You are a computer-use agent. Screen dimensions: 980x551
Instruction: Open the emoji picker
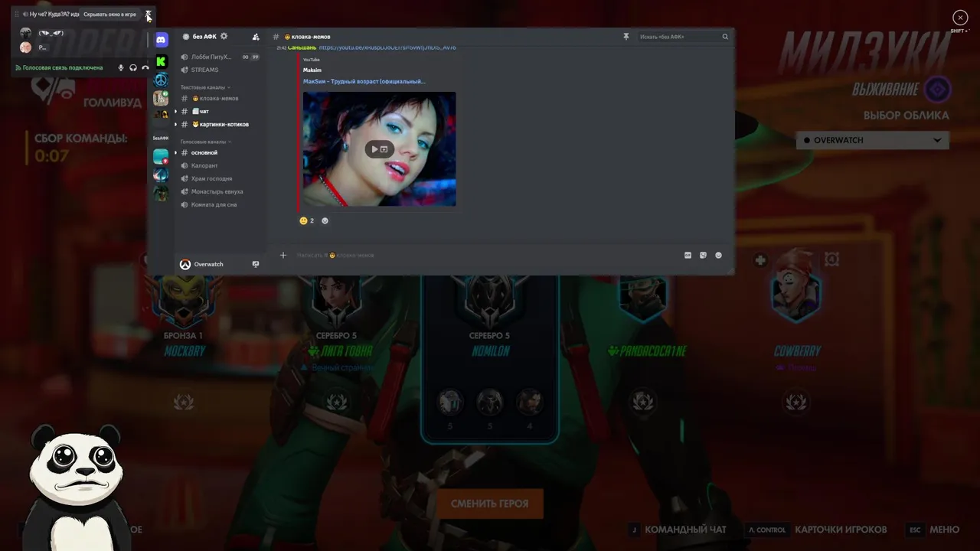click(718, 255)
